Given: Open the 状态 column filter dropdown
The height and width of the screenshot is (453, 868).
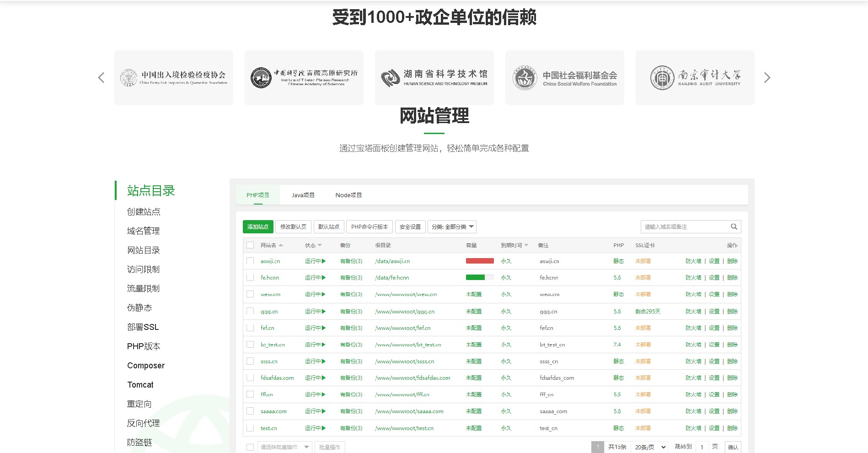Looking at the screenshot, I should tap(320, 245).
